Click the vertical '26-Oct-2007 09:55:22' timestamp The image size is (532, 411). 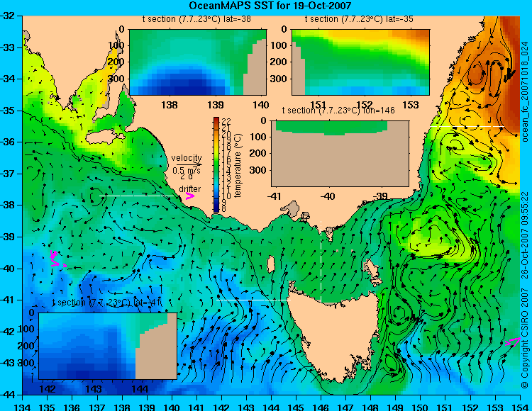click(x=525, y=235)
